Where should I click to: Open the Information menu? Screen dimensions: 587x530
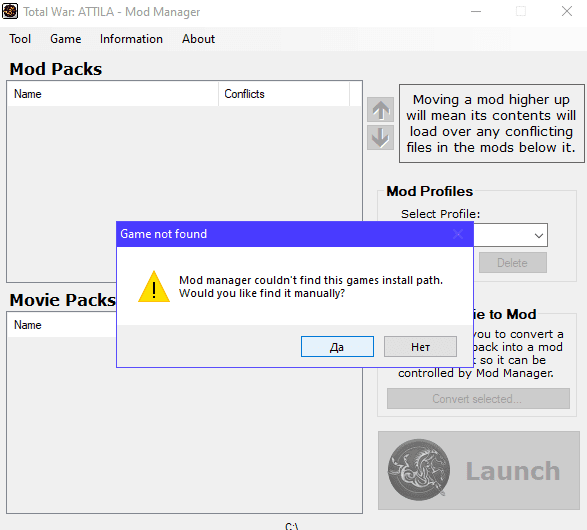coord(131,39)
